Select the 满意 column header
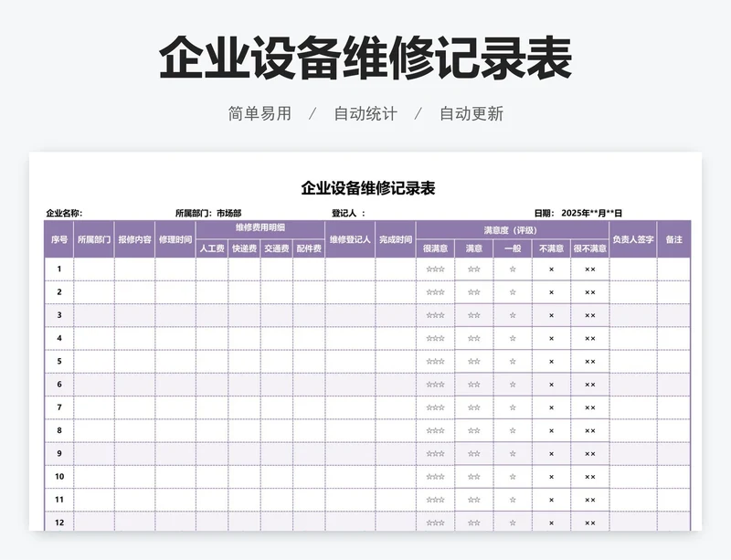This screenshot has width=731, height=560. click(x=474, y=249)
